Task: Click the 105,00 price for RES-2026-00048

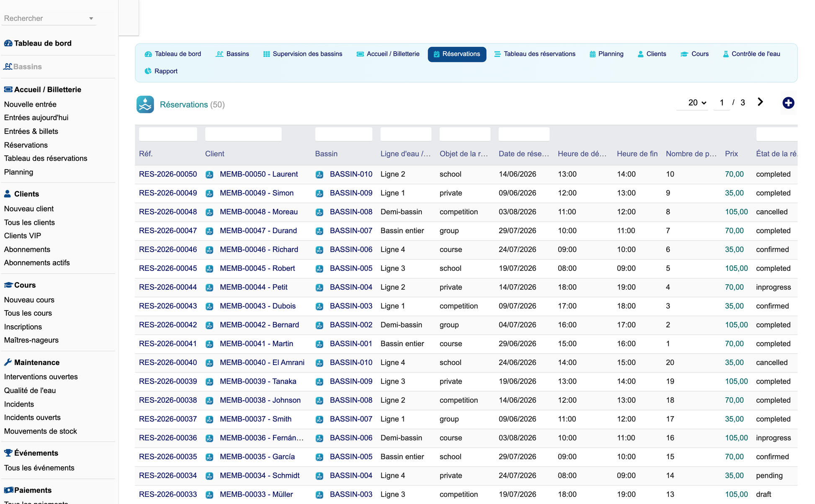Action: click(736, 212)
